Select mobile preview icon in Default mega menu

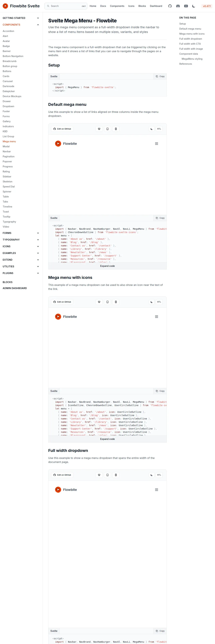point(116,129)
